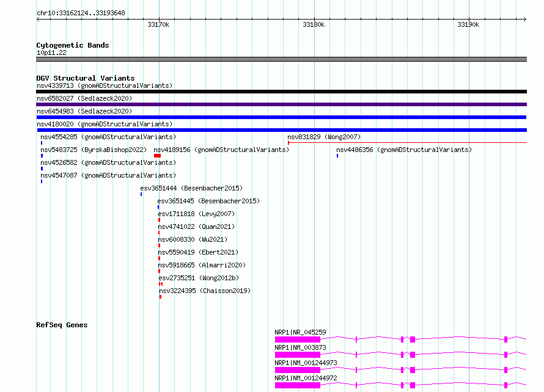Open the nsv6454983 (Sedlazeck2020) label
The image size is (544, 392).
84,111
